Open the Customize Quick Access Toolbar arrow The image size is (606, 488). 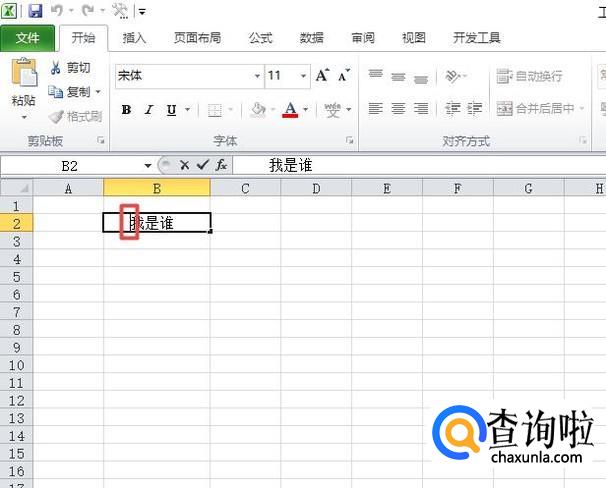tap(142, 12)
